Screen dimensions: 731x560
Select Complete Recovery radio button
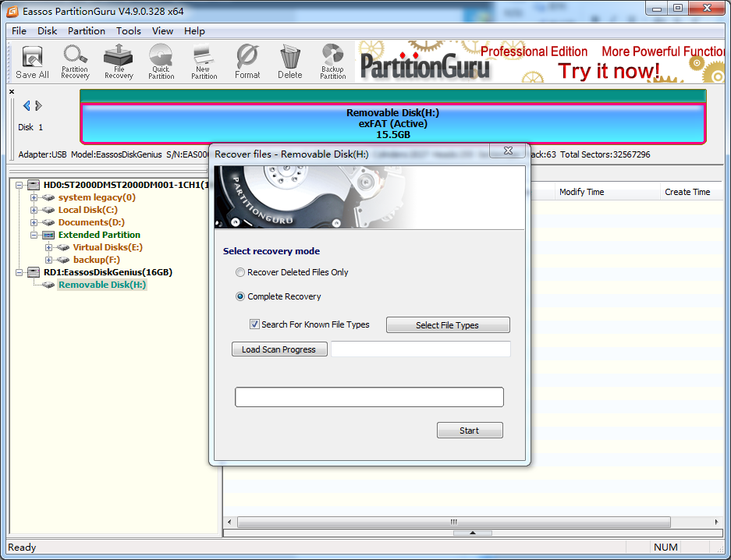tap(240, 296)
